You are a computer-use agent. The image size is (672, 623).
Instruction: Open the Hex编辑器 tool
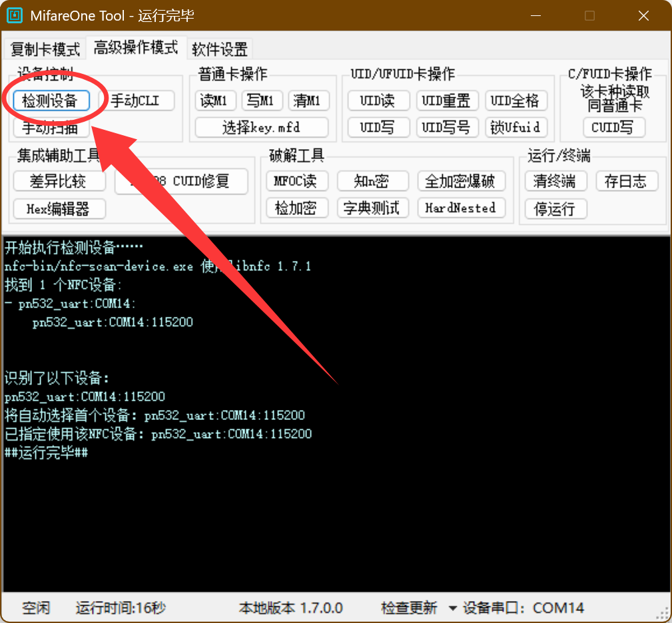59,208
